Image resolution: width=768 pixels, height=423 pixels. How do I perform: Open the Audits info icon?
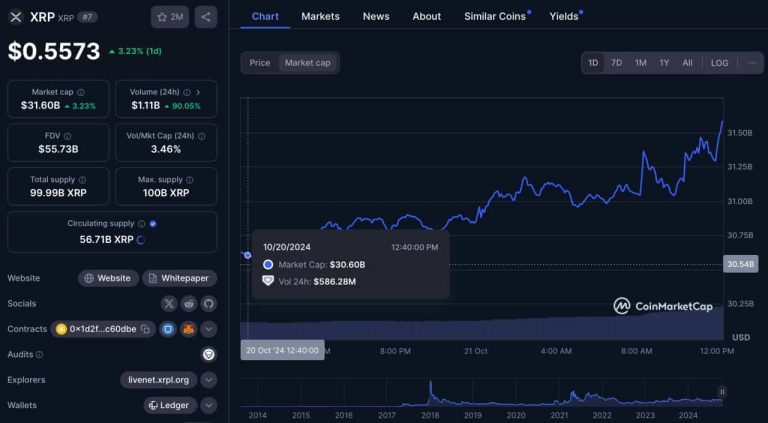pos(39,354)
